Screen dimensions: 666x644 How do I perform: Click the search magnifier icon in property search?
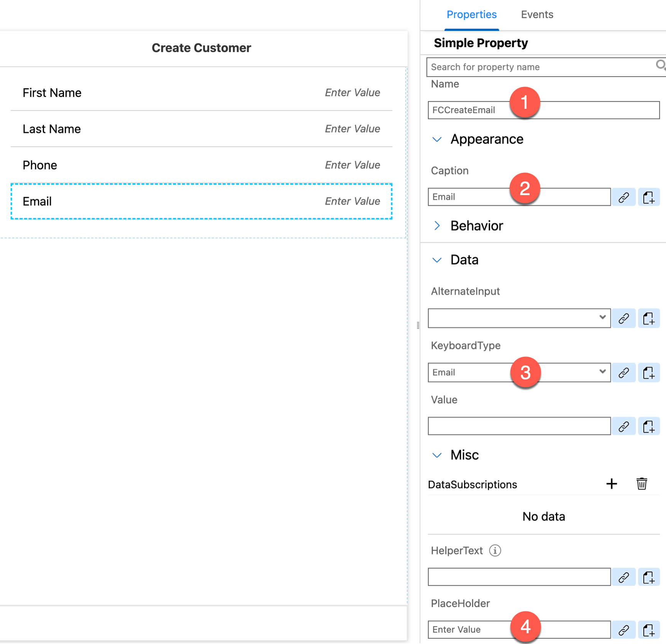(x=660, y=66)
